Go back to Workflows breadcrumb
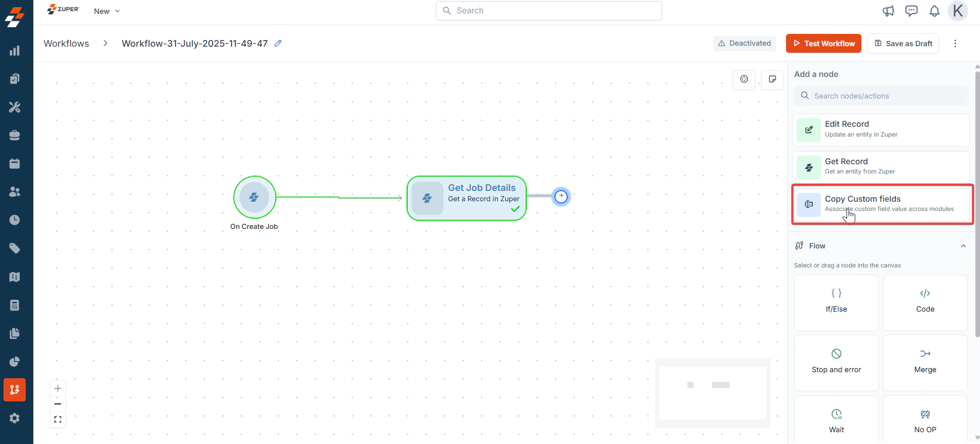Viewport: 980px width, 444px height. tap(66, 44)
